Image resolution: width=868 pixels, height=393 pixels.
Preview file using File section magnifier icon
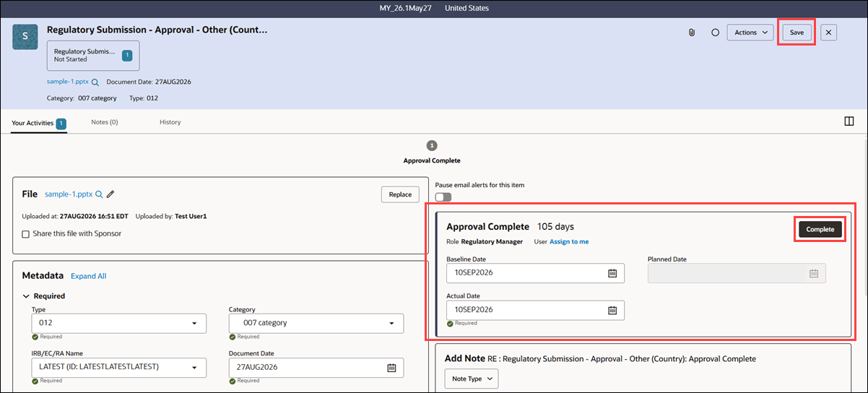coord(99,194)
